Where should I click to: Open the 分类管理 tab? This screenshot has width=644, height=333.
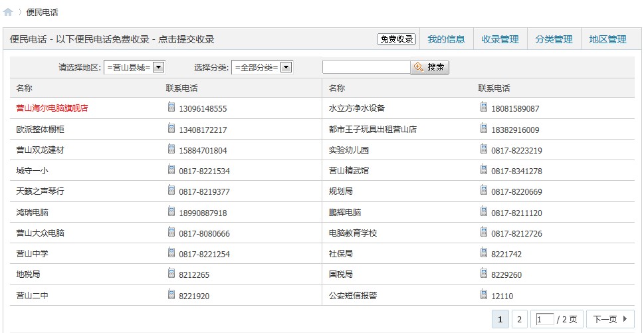pos(554,39)
